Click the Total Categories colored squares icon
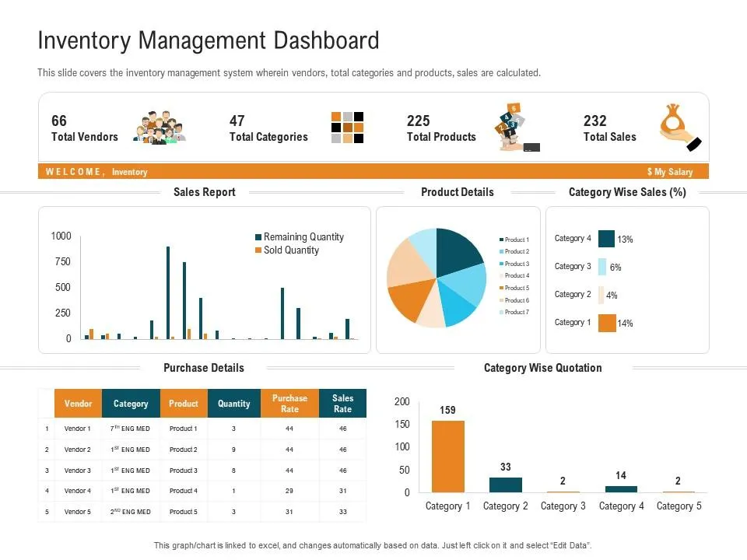 [x=347, y=128]
